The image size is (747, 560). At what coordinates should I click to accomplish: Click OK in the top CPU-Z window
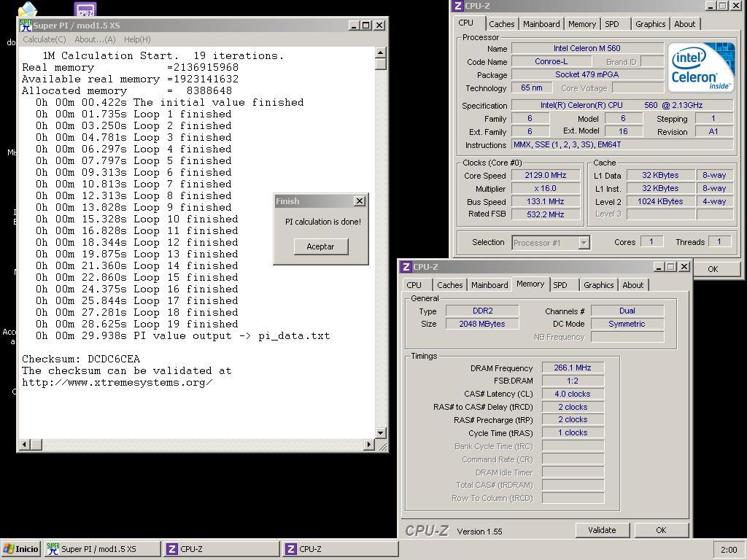(713, 269)
